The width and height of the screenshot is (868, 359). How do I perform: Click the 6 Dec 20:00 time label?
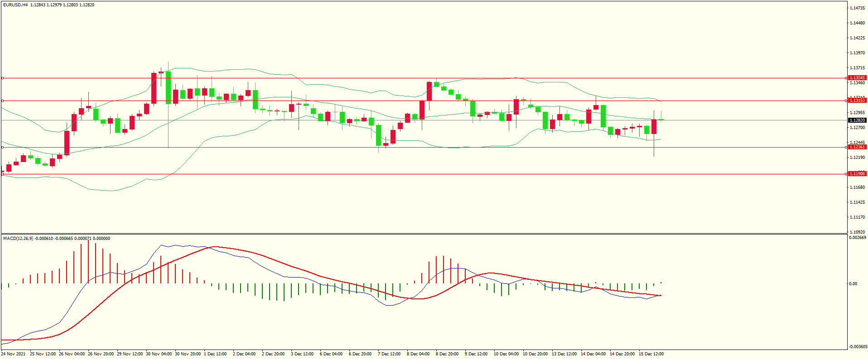coord(360,354)
